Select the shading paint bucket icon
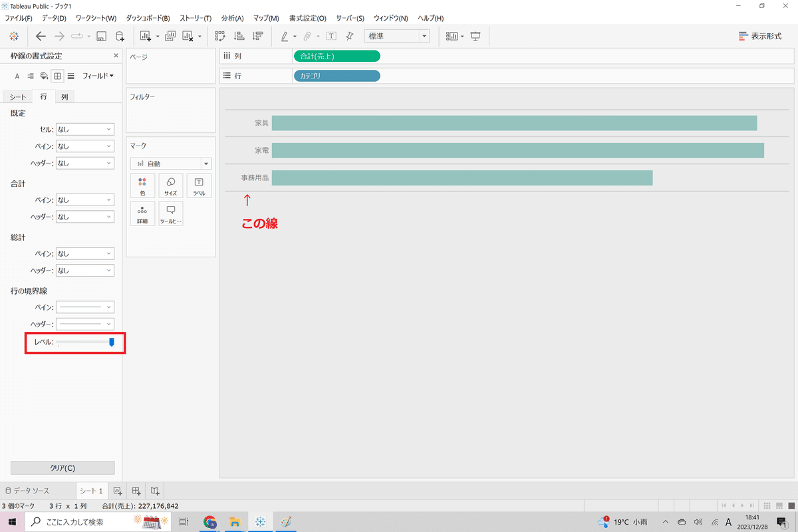The height and width of the screenshot is (532, 798). click(x=45, y=76)
